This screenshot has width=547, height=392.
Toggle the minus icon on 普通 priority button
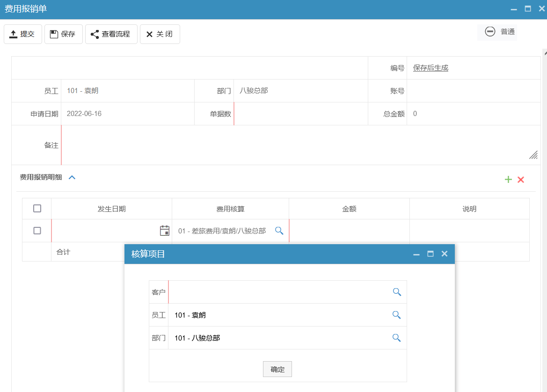[x=490, y=32]
